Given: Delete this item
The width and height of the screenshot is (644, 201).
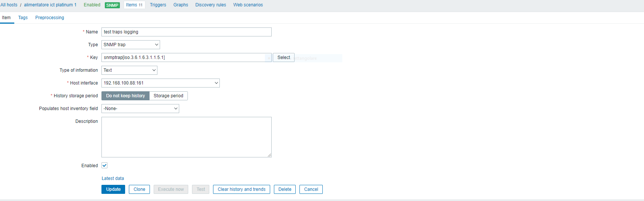Looking at the screenshot, I should [x=285, y=189].
